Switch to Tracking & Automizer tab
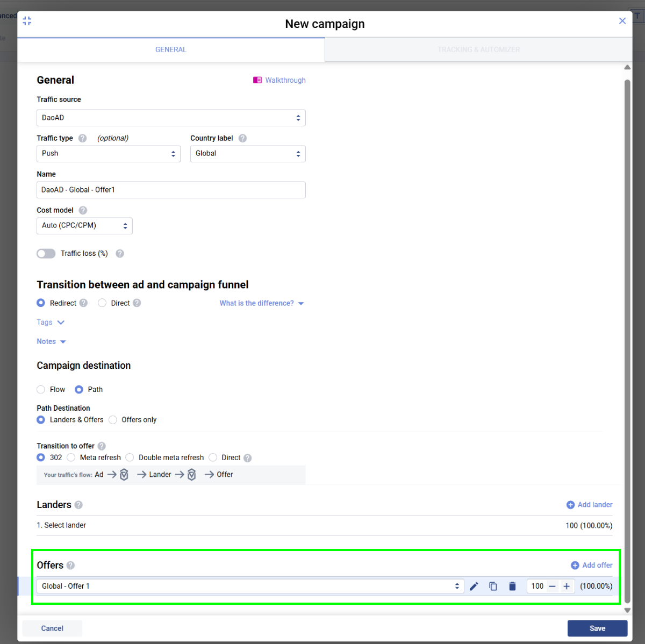 click(x=478, y=49)
